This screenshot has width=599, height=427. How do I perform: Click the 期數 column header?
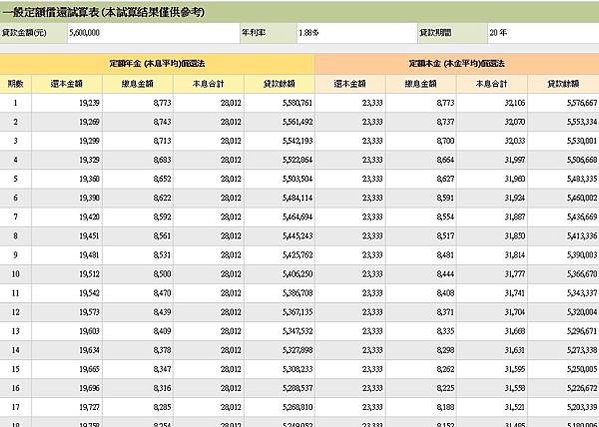pos(15,84)
